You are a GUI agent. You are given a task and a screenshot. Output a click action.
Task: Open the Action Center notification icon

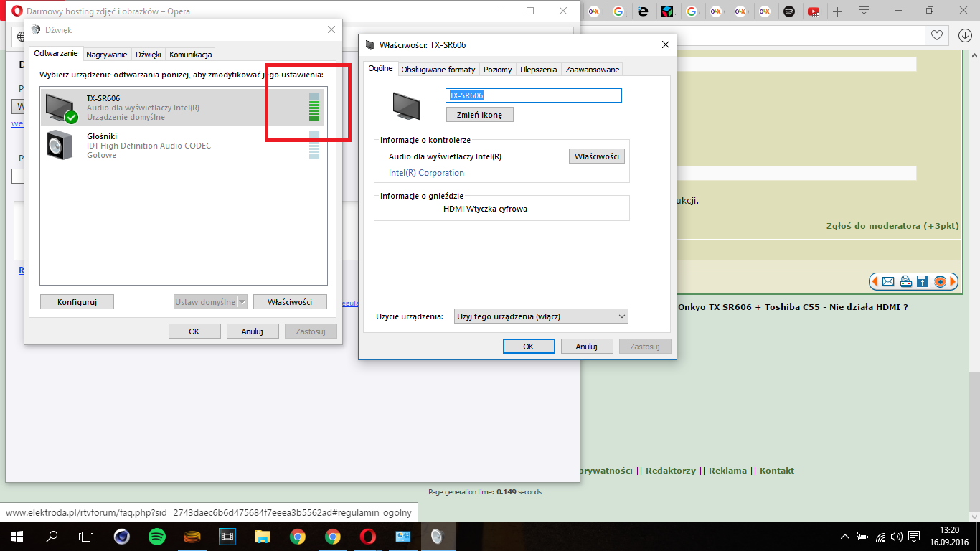point(914,537)
